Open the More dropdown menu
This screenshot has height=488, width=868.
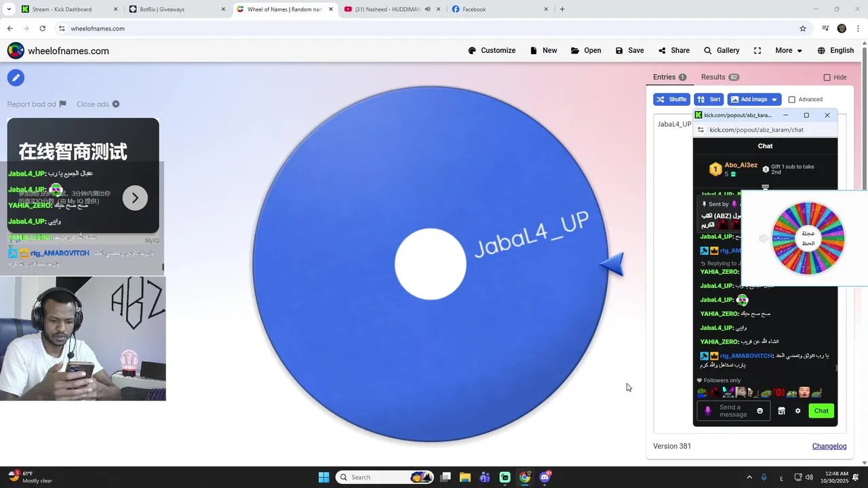tap(789, 51)
